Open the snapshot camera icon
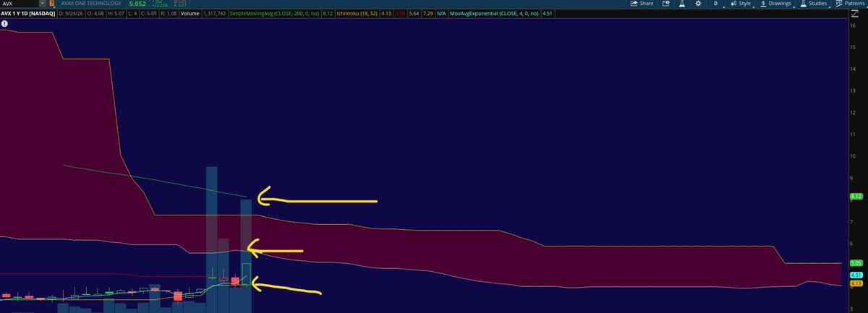868x313 pixels. tap(665, 4)
